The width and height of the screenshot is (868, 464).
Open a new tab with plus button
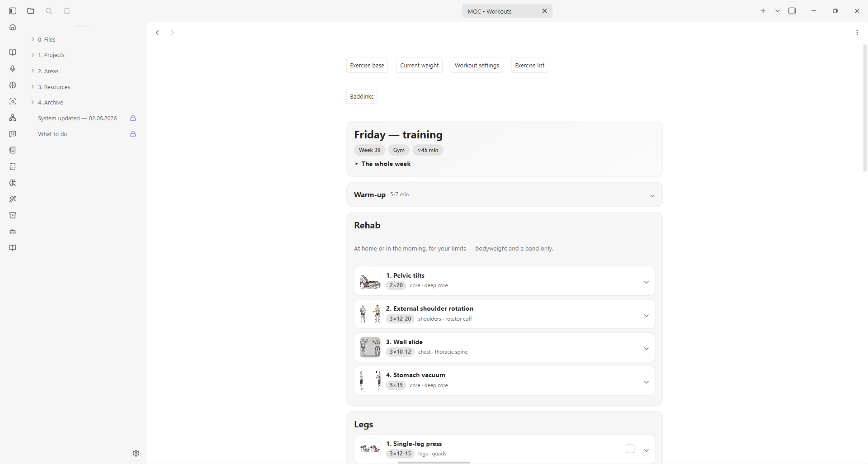[763, 11]
